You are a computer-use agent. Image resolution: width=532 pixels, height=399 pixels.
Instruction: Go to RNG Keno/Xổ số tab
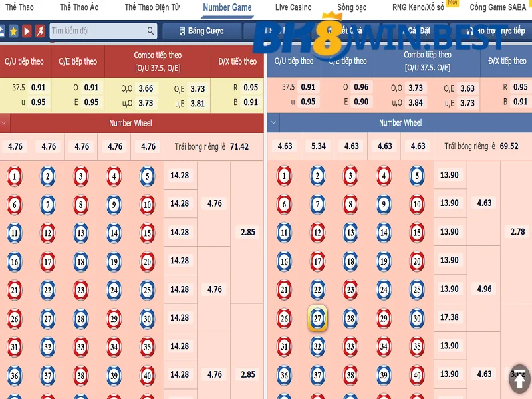[418, 7]
